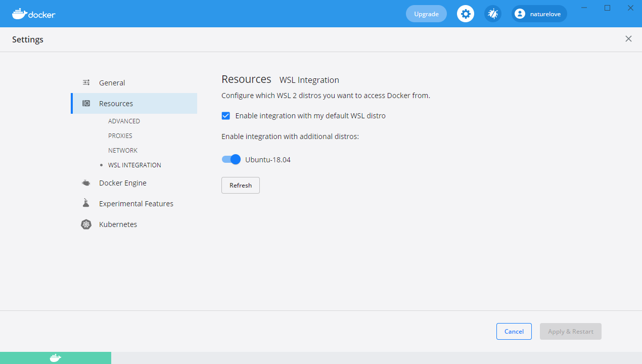Open the settings gear icon
Viewport: 642px width, 364px height.
(x=466, y=14)
